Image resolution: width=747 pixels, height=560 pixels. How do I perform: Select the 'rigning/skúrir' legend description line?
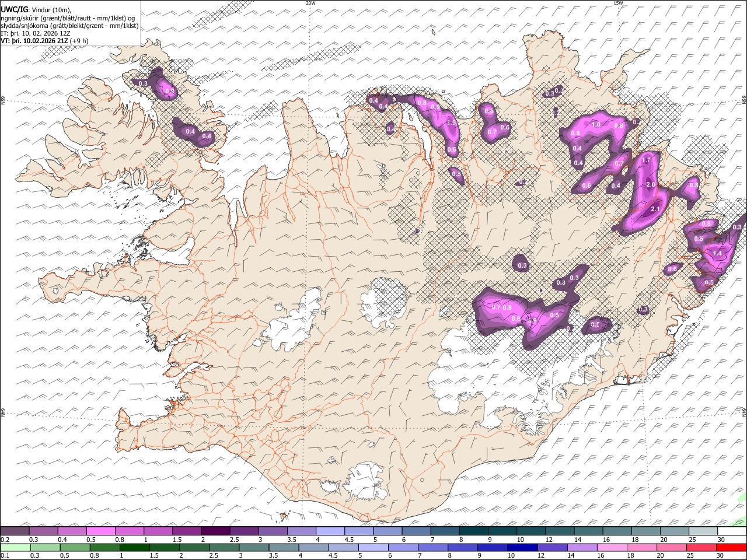(x=68, y=18)
